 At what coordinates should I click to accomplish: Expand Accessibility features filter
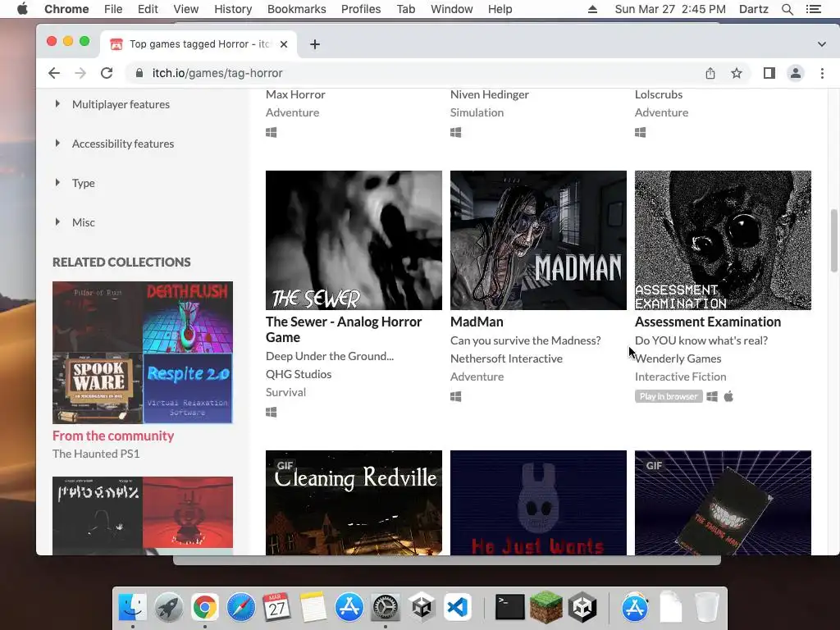pos(115,144)
